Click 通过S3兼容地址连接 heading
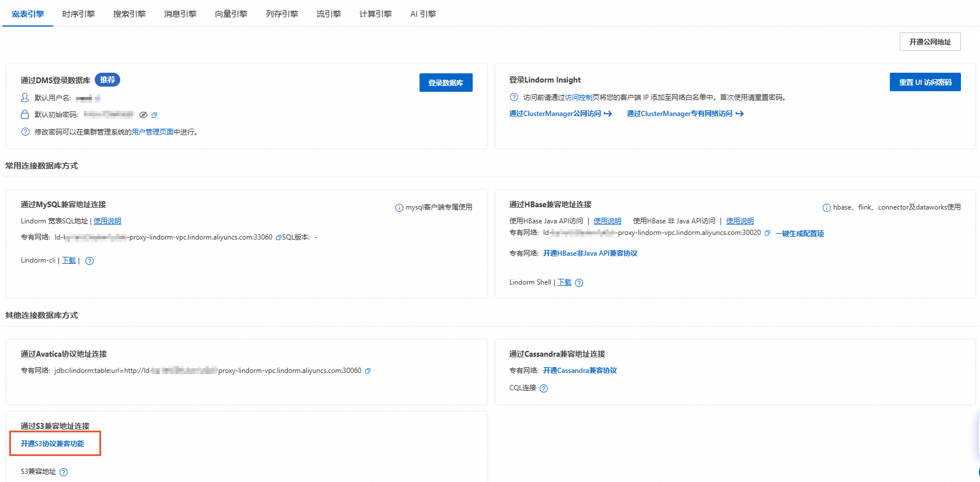This screenshot has height=482, width=980. tap(55, 426)
